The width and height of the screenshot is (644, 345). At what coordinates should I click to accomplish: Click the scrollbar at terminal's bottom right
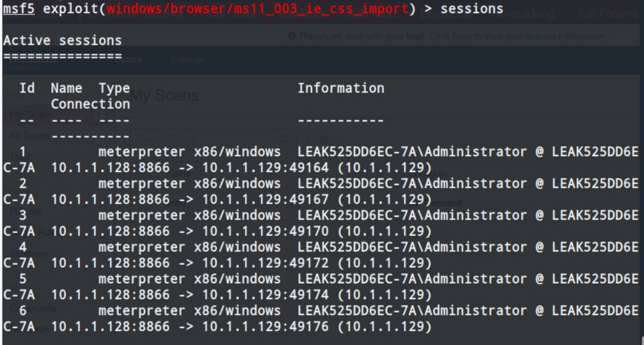tap(641, 339)
